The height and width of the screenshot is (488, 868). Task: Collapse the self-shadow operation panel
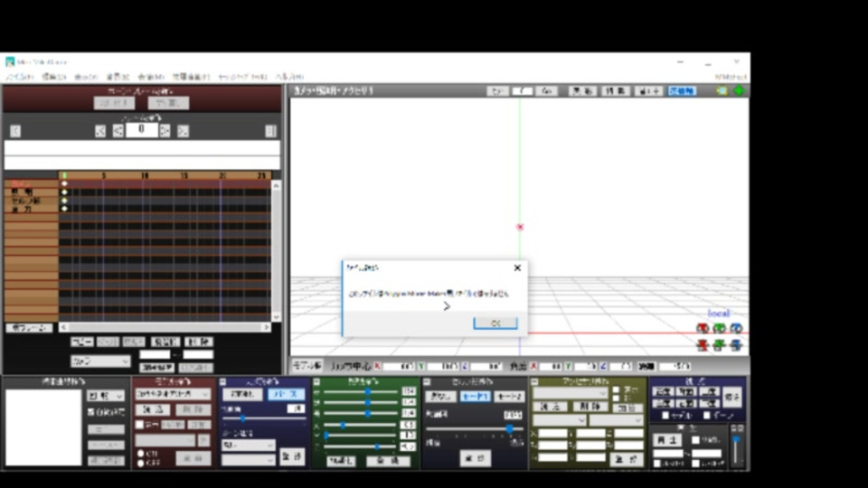pos(426,381)
